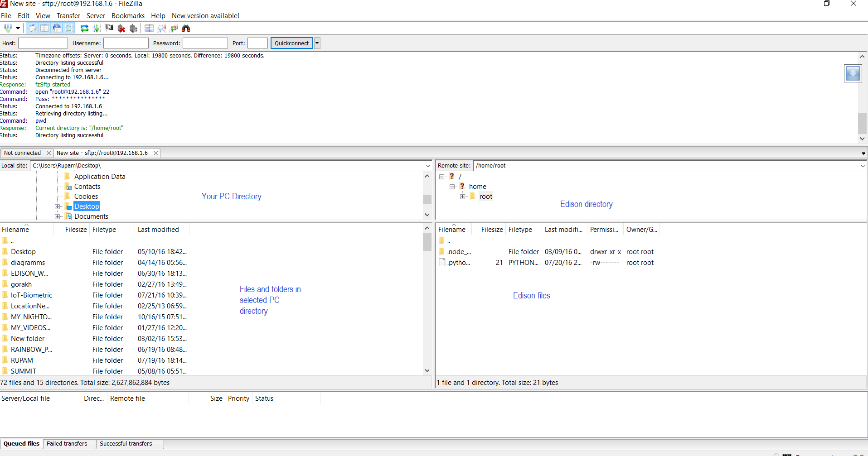Click the Port input field

pos(257,43)
